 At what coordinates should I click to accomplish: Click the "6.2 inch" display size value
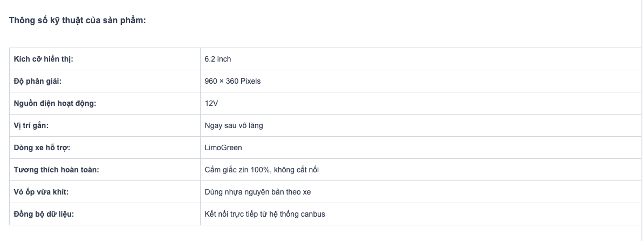click(218, 59)
